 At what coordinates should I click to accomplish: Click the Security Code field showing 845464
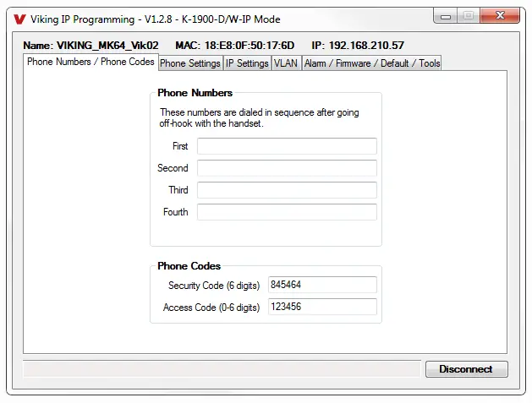click(322, 285)
